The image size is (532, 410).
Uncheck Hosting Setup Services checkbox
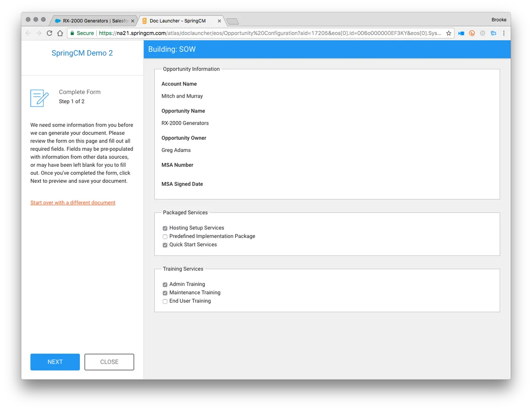pos(165,228)
